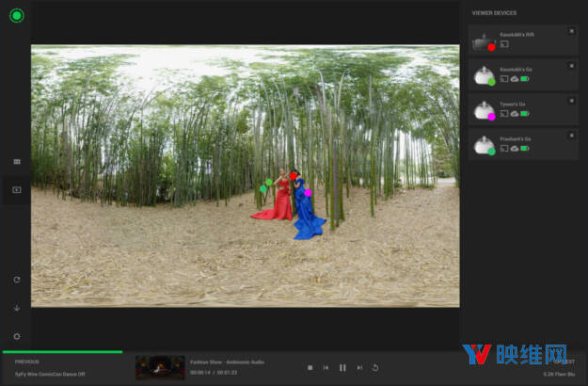The width and height of the screenshot is (588, 386).
Task: Open settings via the gear icon
Action: pyautogui.click(x=16, y=336)
